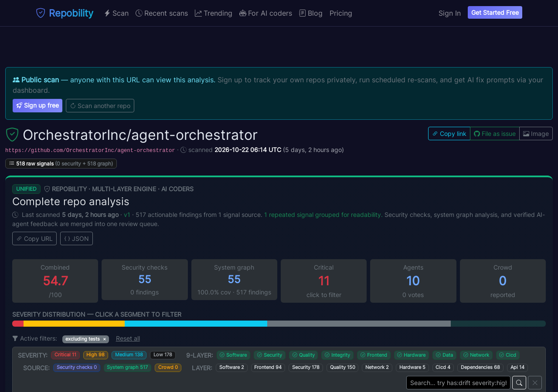Toggle Critical 11 severity filter
The image size is (558, 392).
point(65,355)
